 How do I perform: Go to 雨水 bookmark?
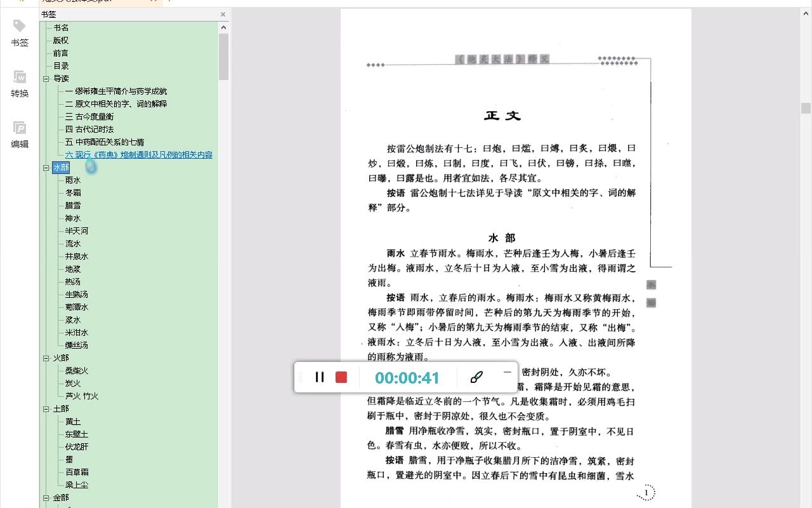point(73,180)
